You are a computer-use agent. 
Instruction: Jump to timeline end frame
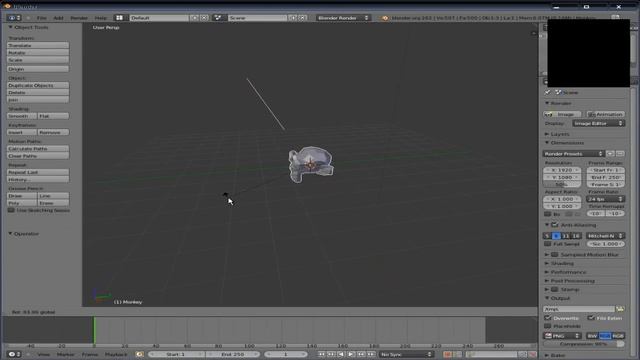tap(371, 354)
